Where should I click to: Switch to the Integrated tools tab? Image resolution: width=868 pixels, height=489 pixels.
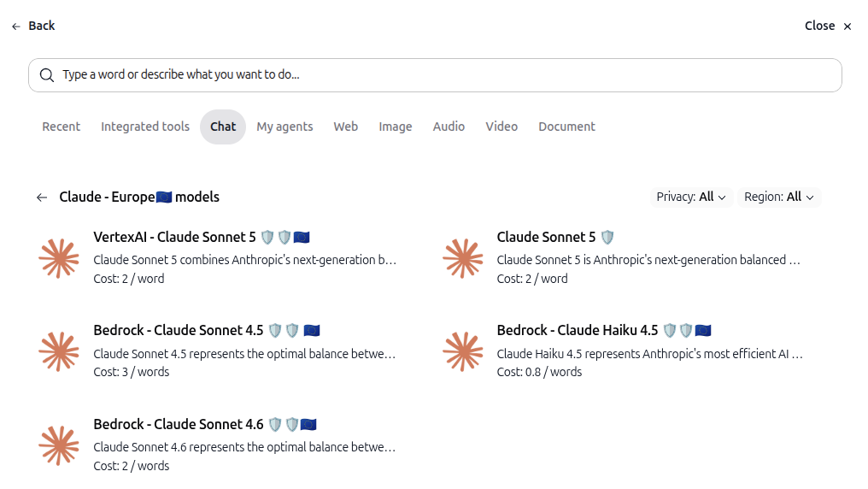click(x=145, y=127)
